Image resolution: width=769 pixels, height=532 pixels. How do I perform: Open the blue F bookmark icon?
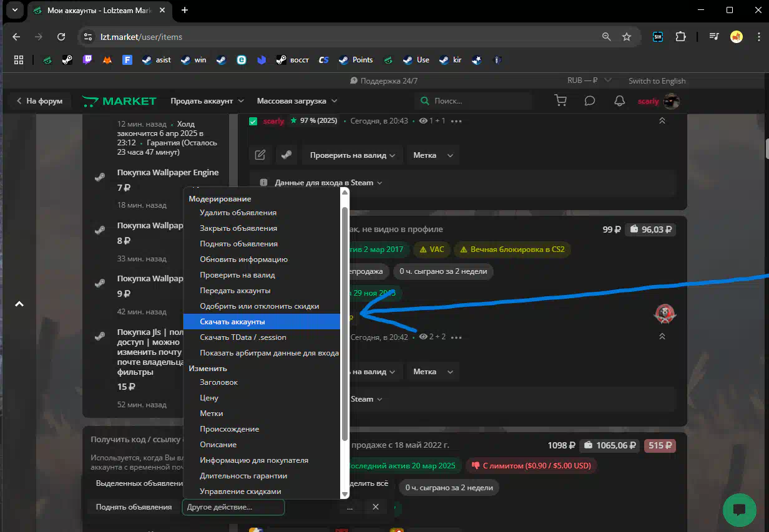pos(127,60)
